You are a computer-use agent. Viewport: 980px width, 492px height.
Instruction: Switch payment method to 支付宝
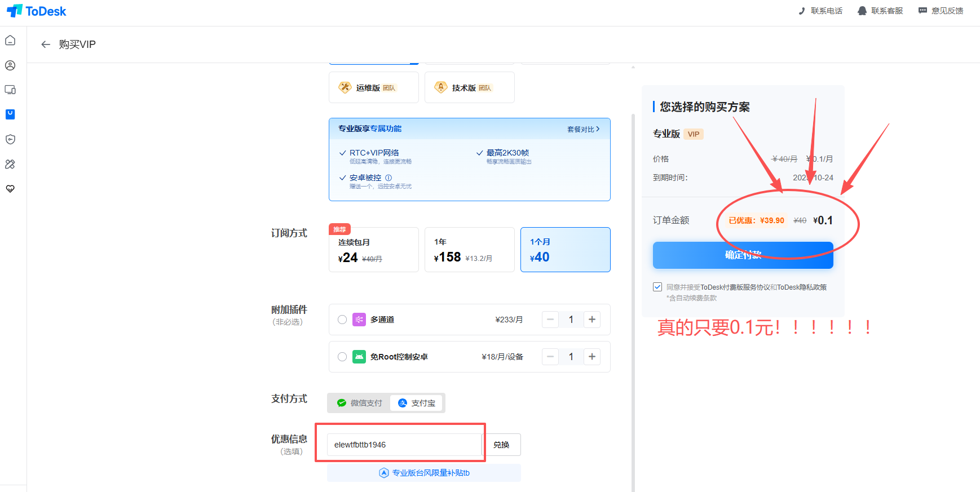click(417, 403)
